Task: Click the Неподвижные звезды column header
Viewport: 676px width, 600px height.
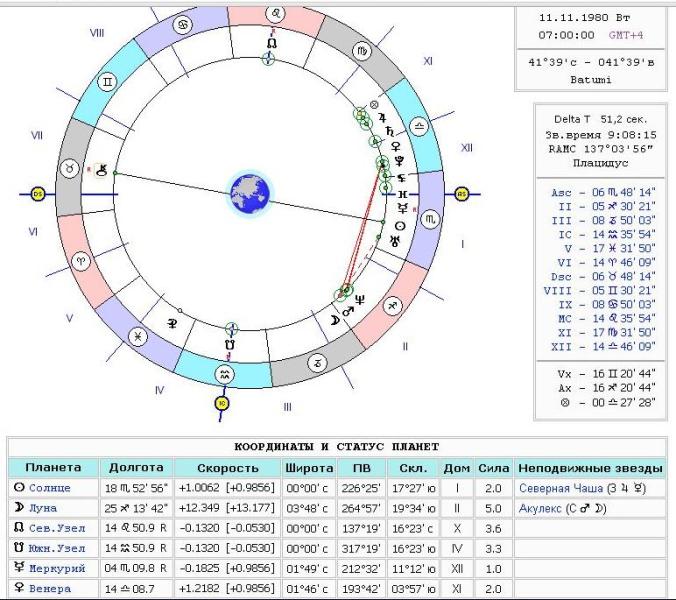Action: point(590,468)
